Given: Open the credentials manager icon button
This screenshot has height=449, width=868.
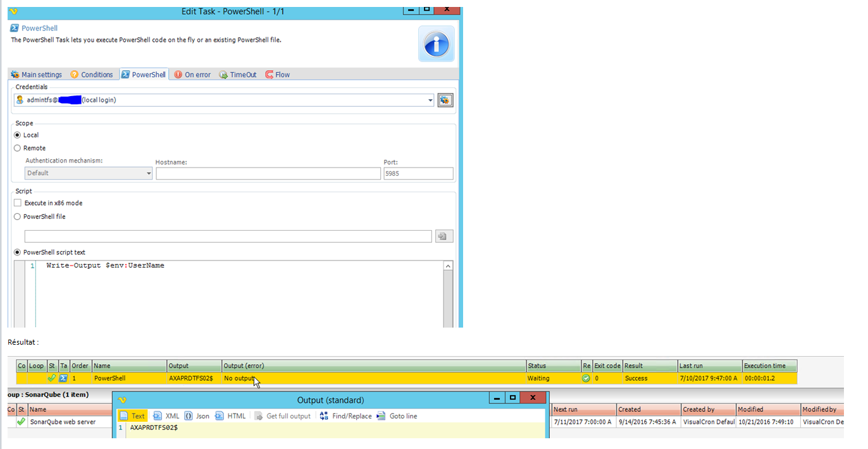Looking at the screenshot, I should pos(445,100).
